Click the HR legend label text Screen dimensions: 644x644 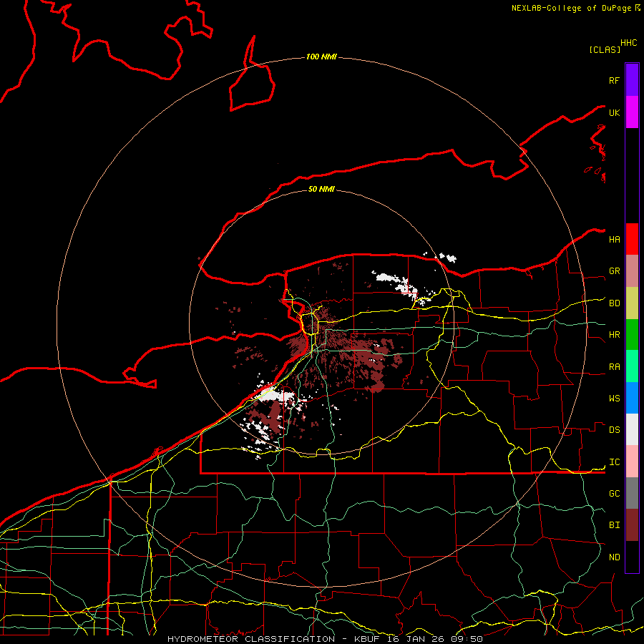[615, 335]
